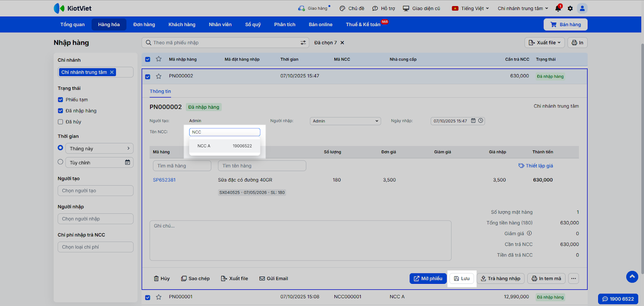This screenshot has height=306, width=644.
Task: Open the Sổ quỹ menu
Action: pyautogui.click(x=253, y=25)
